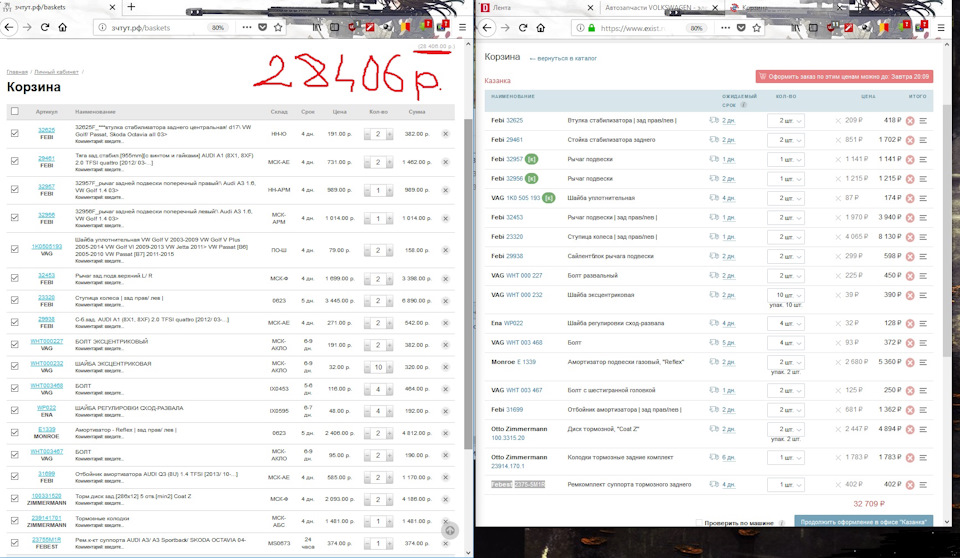Increase quantity with plus for 31699 FEBI row
The image size is (960, 558).
tap(389, 478)
